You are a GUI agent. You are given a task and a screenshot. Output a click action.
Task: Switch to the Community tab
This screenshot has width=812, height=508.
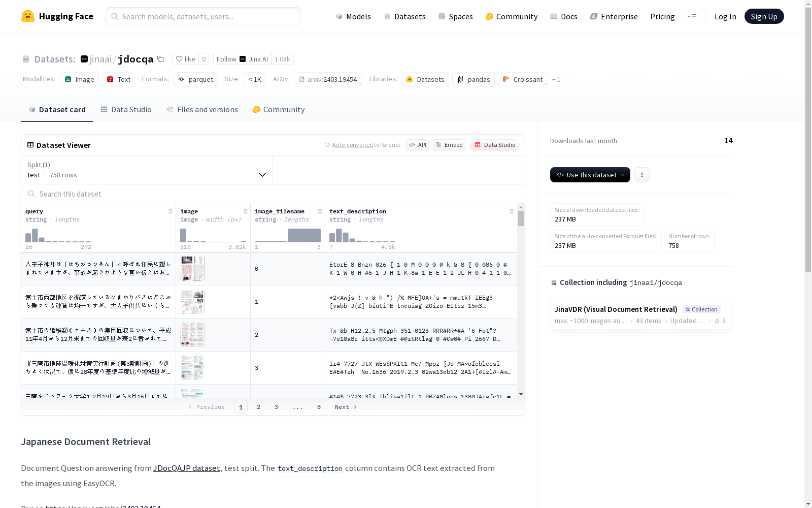[x=279, y=110]
